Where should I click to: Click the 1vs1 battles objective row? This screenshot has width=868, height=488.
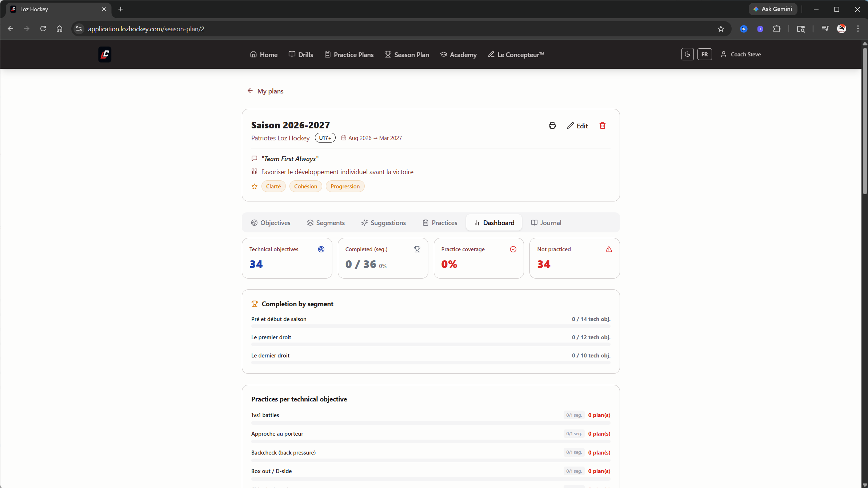click(431, 418)
